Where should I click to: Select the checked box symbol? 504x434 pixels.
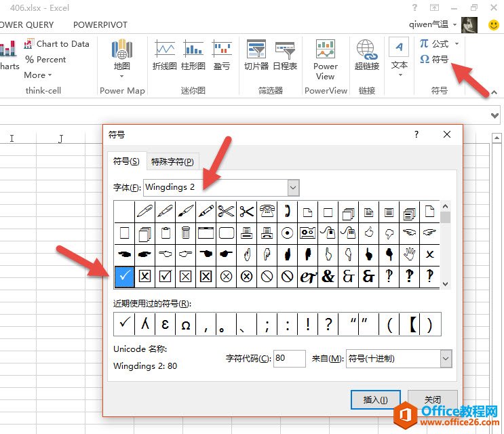[x=166, y=276]
